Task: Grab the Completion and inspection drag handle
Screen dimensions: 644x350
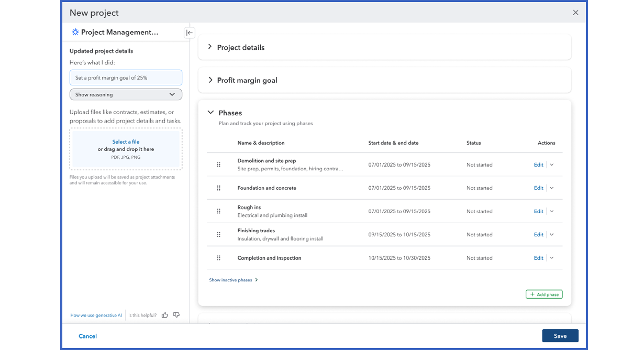Action: click(219, 258)
